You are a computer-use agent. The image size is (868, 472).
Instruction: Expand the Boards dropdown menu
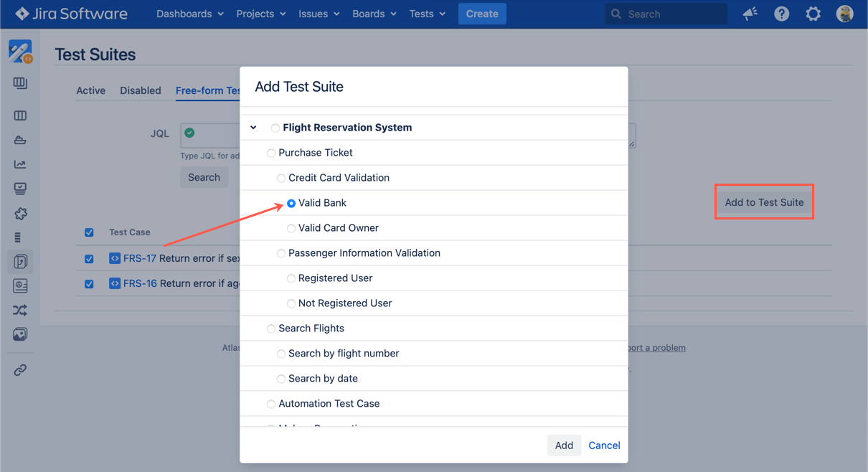point(374,14)
